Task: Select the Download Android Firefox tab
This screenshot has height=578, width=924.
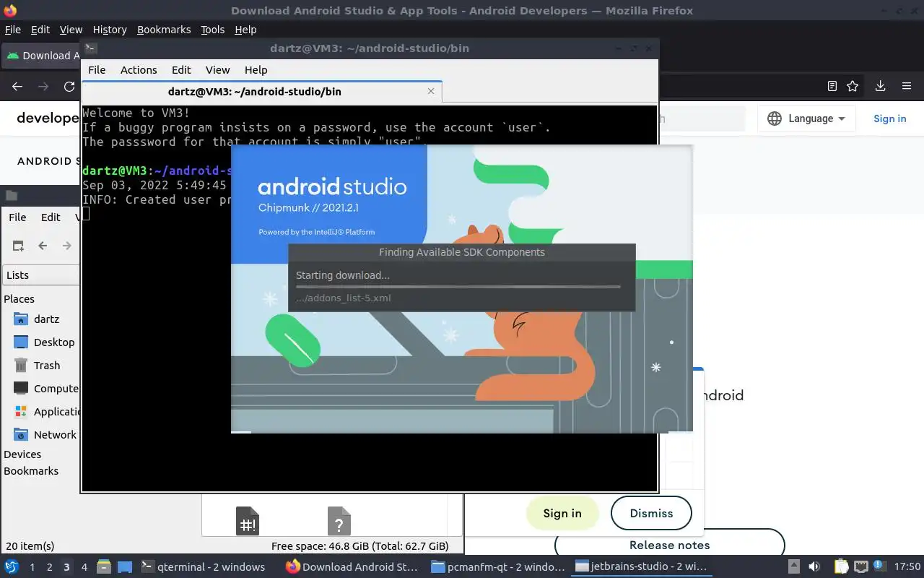Action: [x=40, y=55]
